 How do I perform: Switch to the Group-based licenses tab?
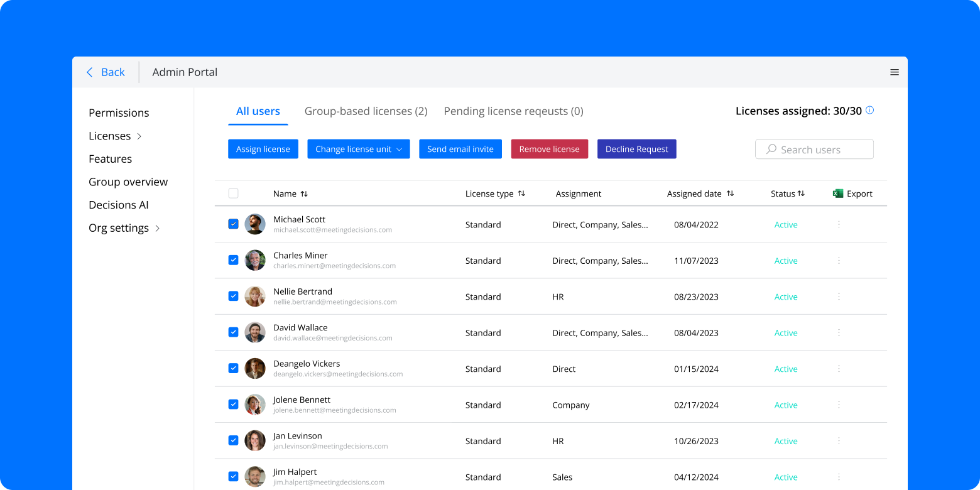(x=366, y=111)
